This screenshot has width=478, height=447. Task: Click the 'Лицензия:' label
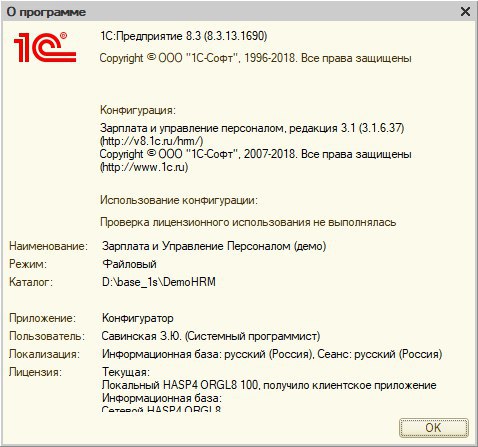[35, 372]
